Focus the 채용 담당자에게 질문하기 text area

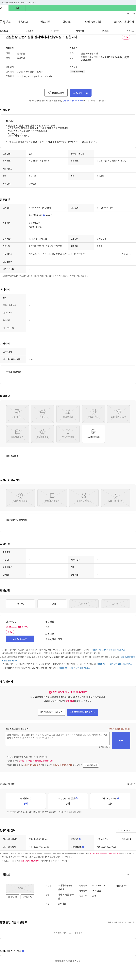(58, 739)
